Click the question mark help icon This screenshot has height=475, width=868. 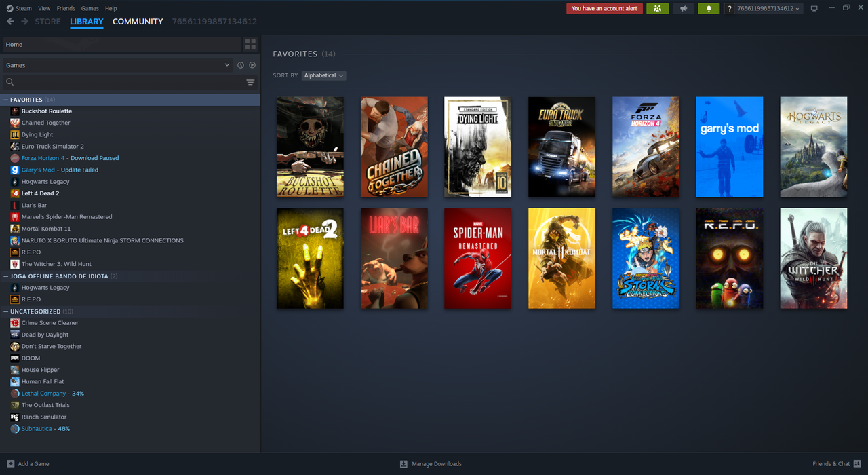pos(729,8)
